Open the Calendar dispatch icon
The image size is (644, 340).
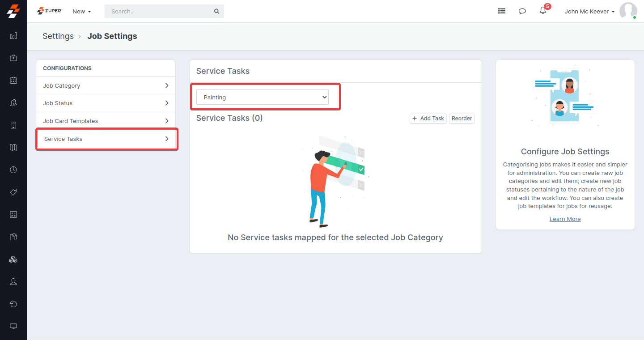13,80
